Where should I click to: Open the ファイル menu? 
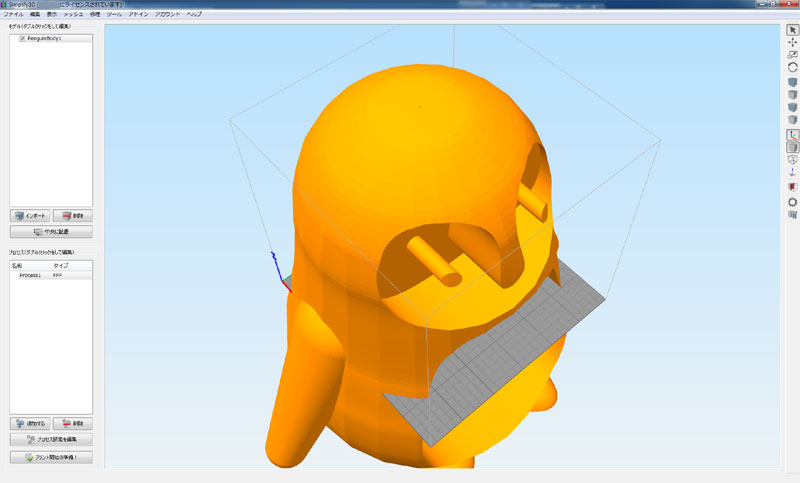point(14,15)
